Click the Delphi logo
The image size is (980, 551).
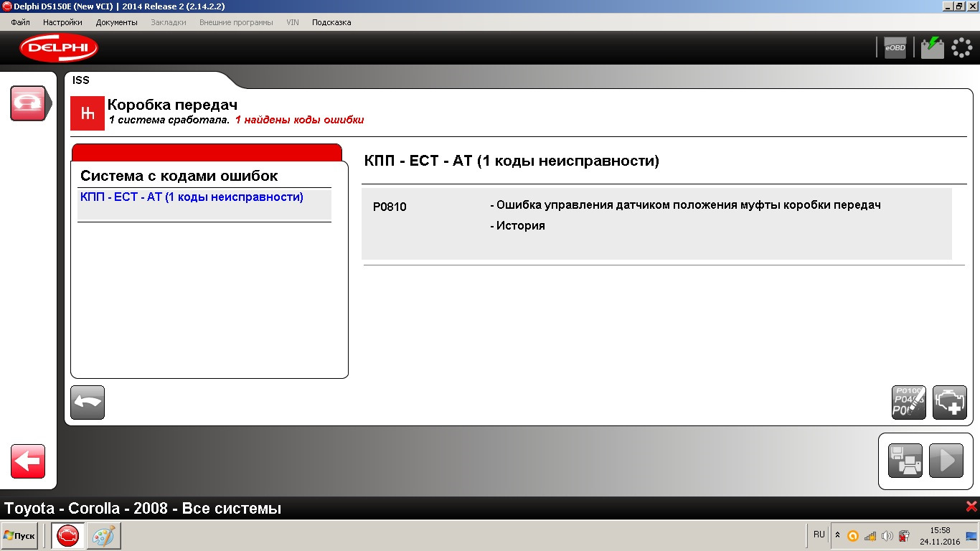tap(59, 48)
